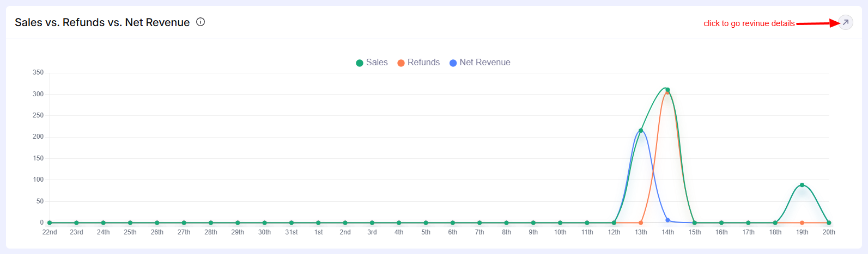
Task: Select the first data point on the 22nd
Action: click(50, 222)
